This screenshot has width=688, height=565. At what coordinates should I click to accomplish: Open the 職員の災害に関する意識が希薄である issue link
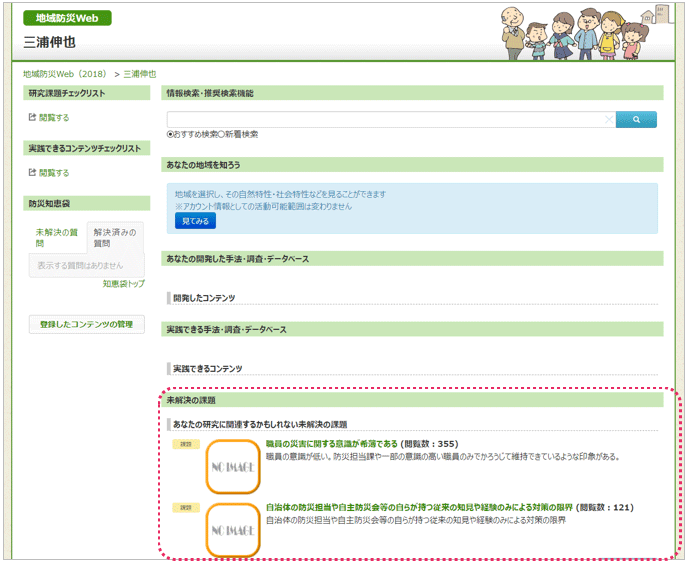[331, 443]
